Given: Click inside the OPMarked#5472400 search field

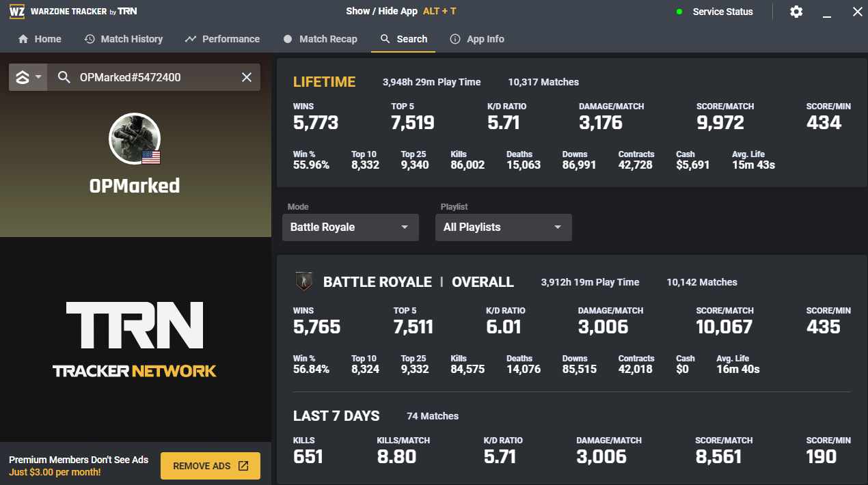Looking at the screenshot, I should click(154, 77).
